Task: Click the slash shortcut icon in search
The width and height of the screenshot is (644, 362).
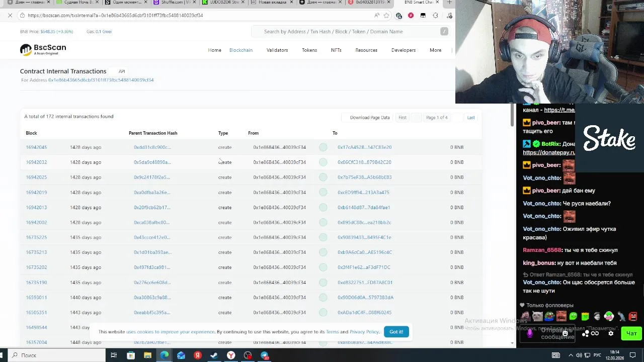Action: pyautogui.click(x=444, y=32)
